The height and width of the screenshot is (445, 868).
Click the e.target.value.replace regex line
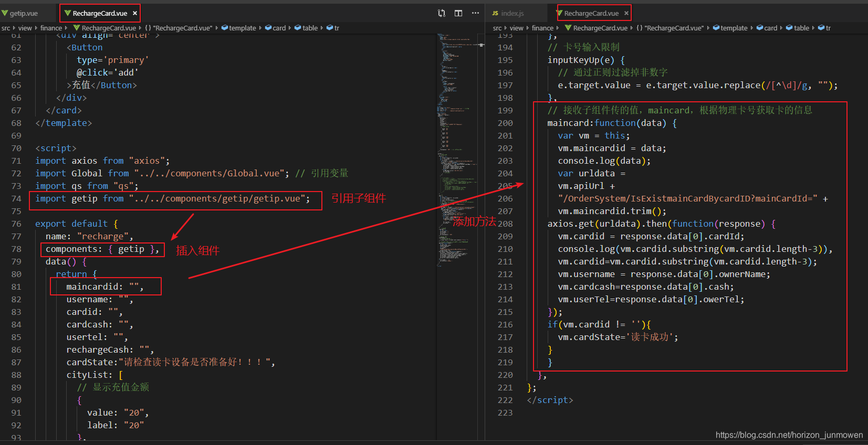[698, 85]
